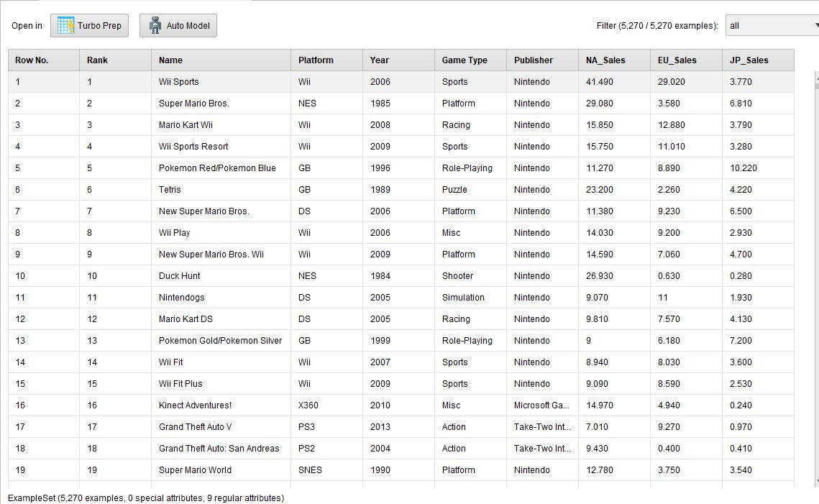The height and width of the screenshot is (504, 819).
Task: Click the Shooter game type cell
Action: click(470, 276)
